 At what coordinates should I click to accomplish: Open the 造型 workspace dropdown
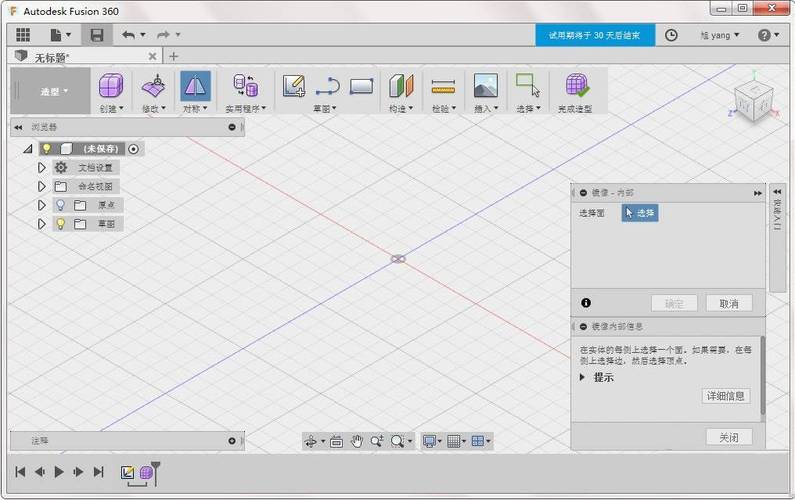click(54, 91)
